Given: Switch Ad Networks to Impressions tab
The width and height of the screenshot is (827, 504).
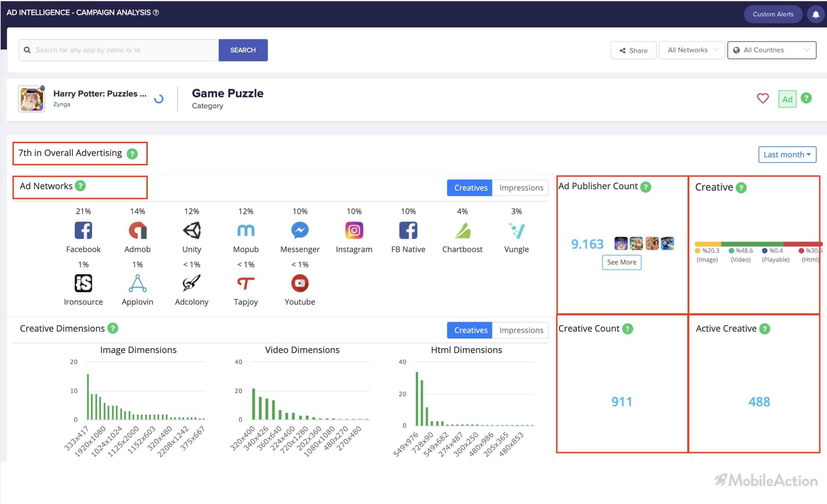Looking at the screenshot, I should (x=521, y=188).
